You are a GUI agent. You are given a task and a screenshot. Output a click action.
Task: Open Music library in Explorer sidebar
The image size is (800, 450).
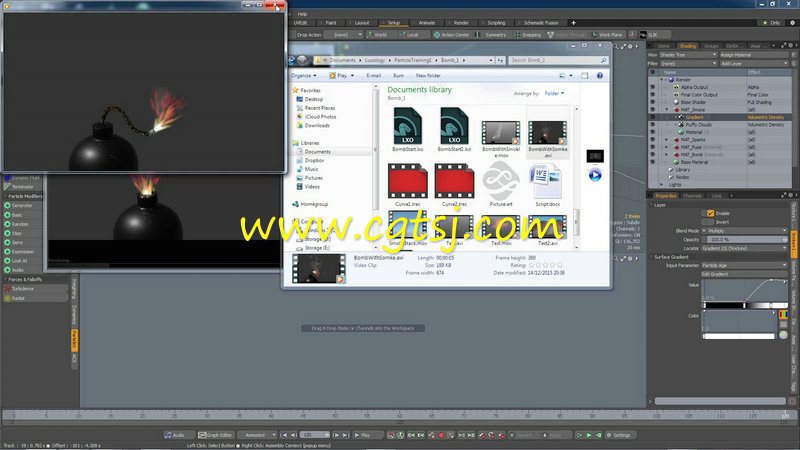311,169
